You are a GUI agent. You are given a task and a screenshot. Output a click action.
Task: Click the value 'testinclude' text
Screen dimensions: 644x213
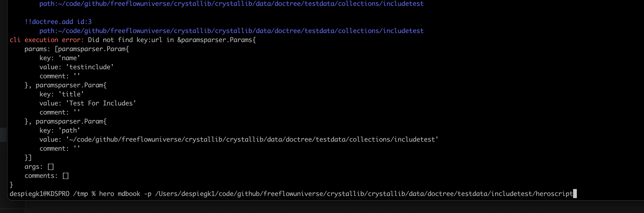(x=90, y=67)
